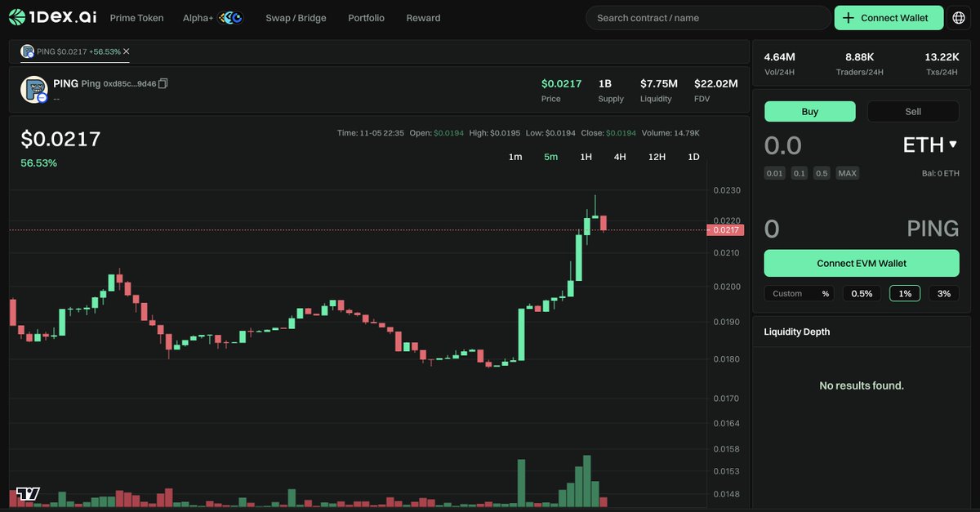Click the search contract / name field
Image resolution: width=980 pixels, height=512 pixels.
(707, 16)
